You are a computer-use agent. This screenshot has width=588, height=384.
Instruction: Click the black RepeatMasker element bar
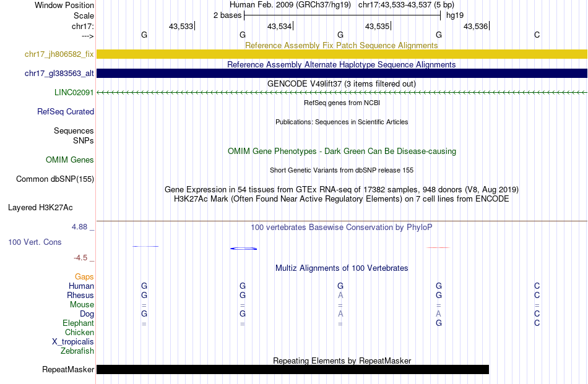[x=293, y=369]
